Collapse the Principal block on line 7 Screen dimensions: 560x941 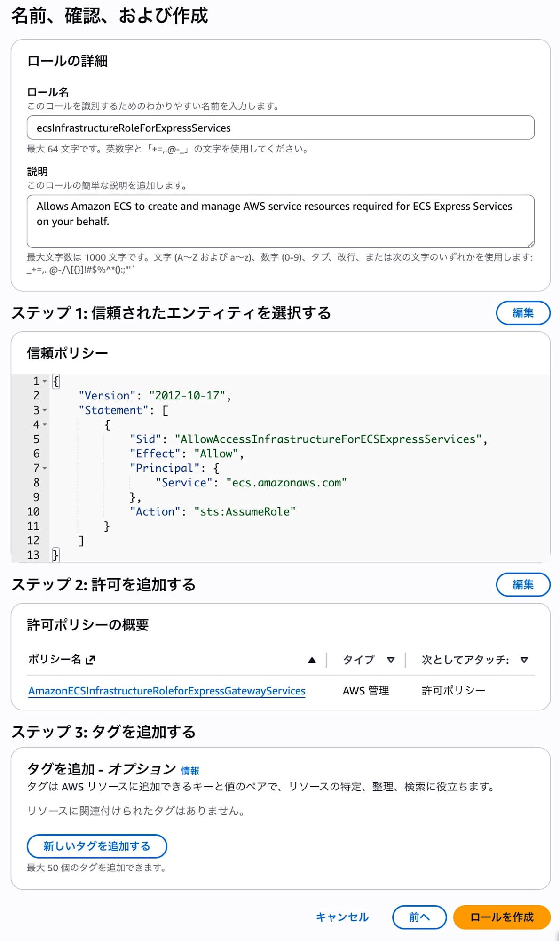pyautogui.click(x=44, y=469)
